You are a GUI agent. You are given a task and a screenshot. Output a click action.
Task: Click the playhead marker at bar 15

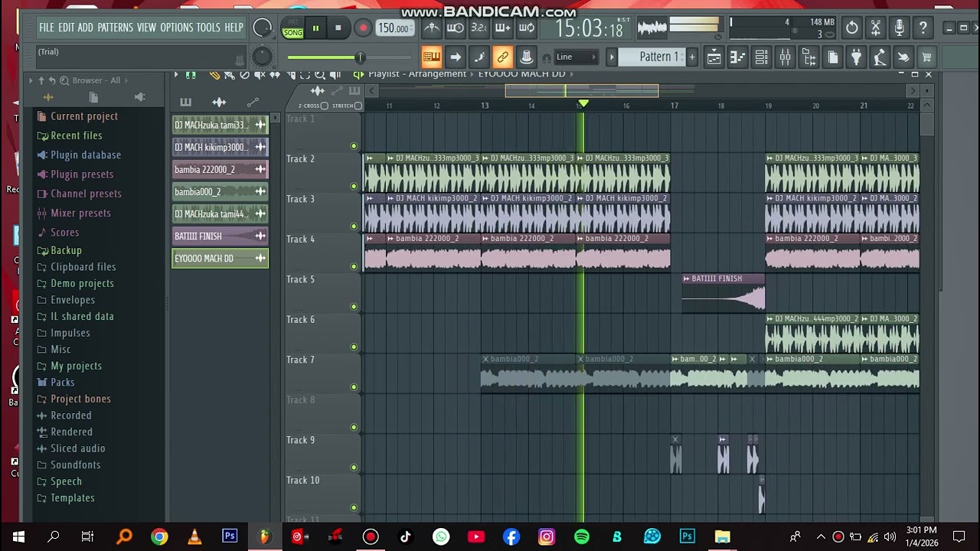coord(583,103)
